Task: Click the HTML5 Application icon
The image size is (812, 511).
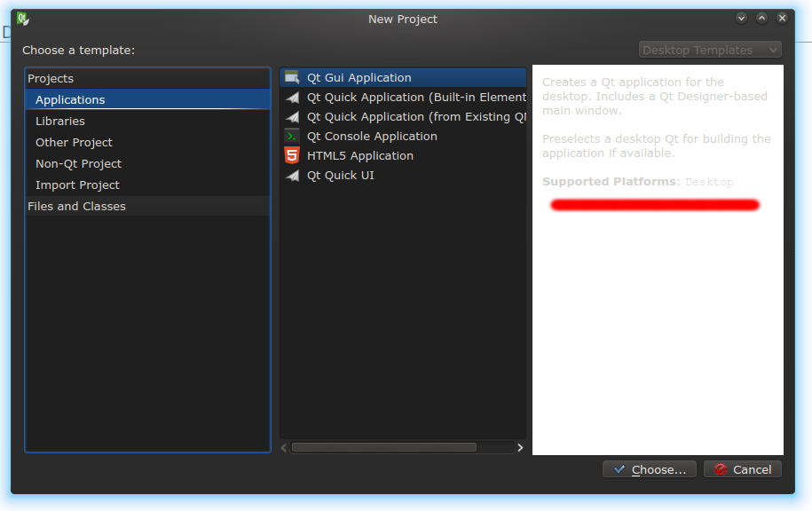Action: (x=292, y=156)
